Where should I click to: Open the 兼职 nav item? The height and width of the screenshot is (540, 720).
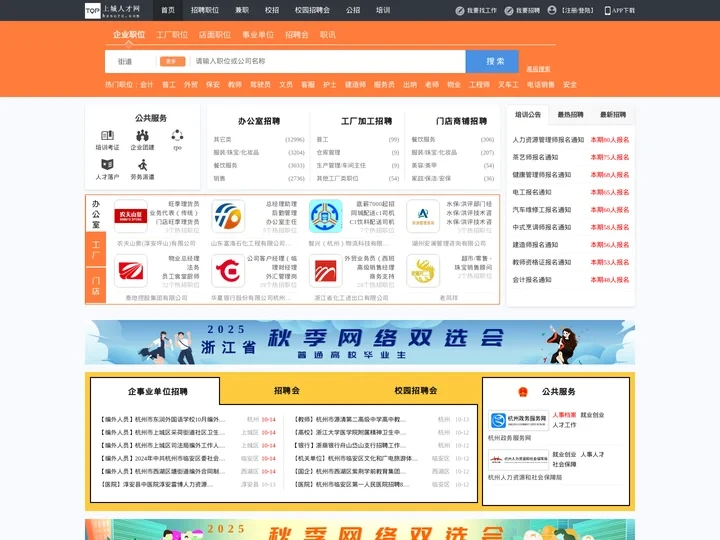tap(242, 10)
